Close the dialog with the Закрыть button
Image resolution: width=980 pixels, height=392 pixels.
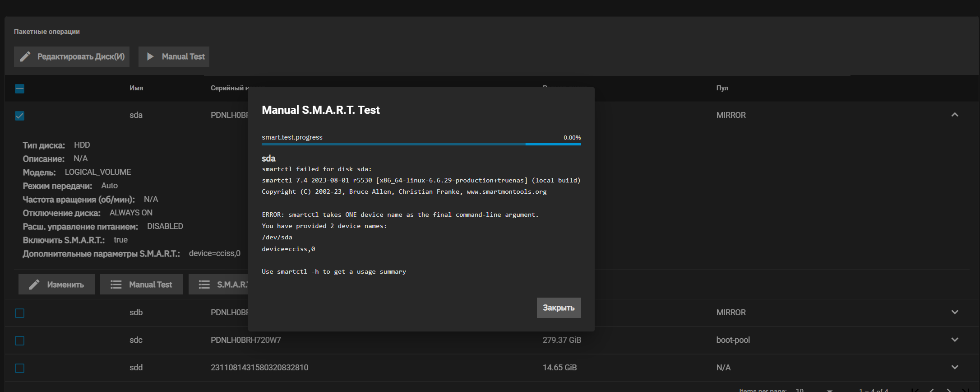tap(559, 308)
